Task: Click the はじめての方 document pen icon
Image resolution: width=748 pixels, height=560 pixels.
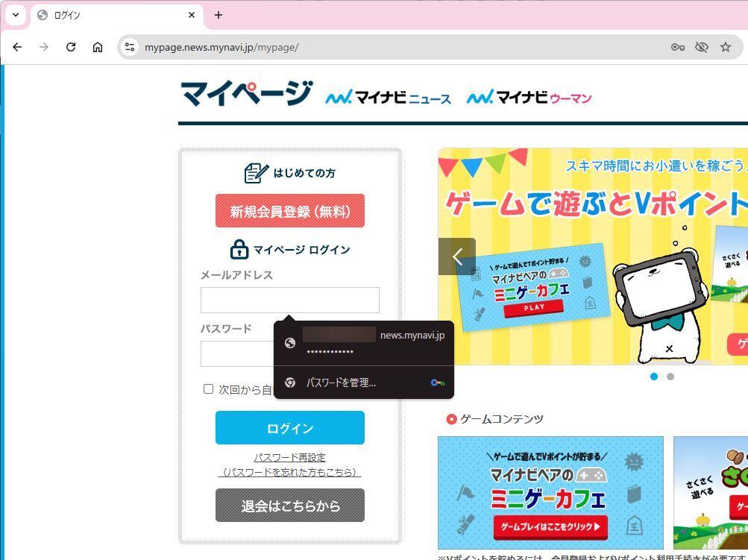Action: coord(257,173)
